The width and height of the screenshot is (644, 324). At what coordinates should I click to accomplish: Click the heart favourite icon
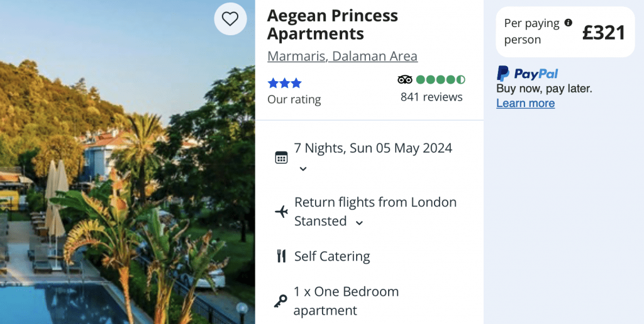[230, 19]
